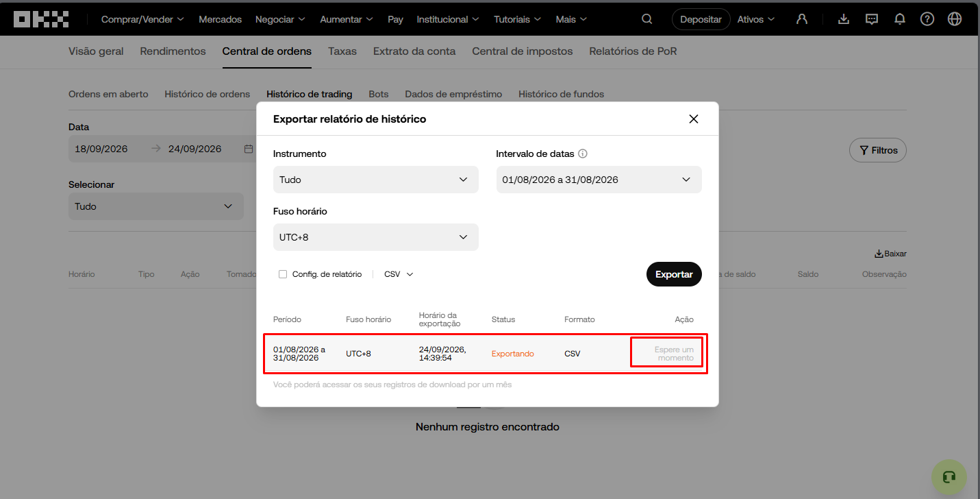Click the start date 18/09/2026 field

coord(101,149)
